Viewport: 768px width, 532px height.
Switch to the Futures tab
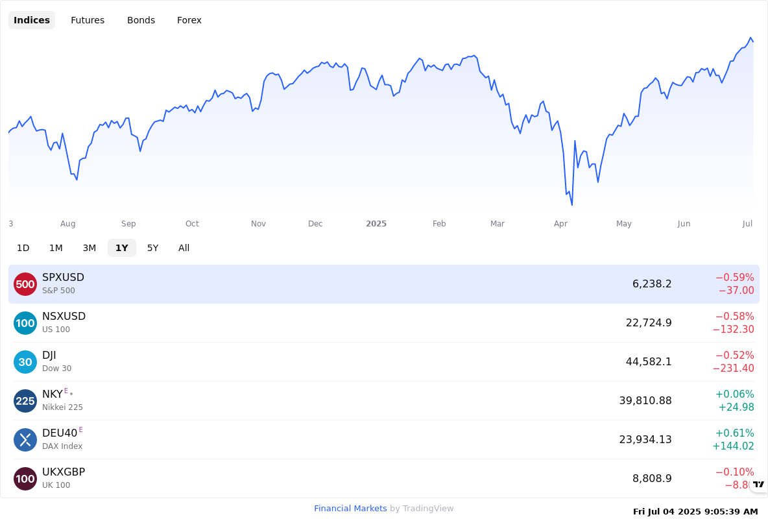[88, 20]
